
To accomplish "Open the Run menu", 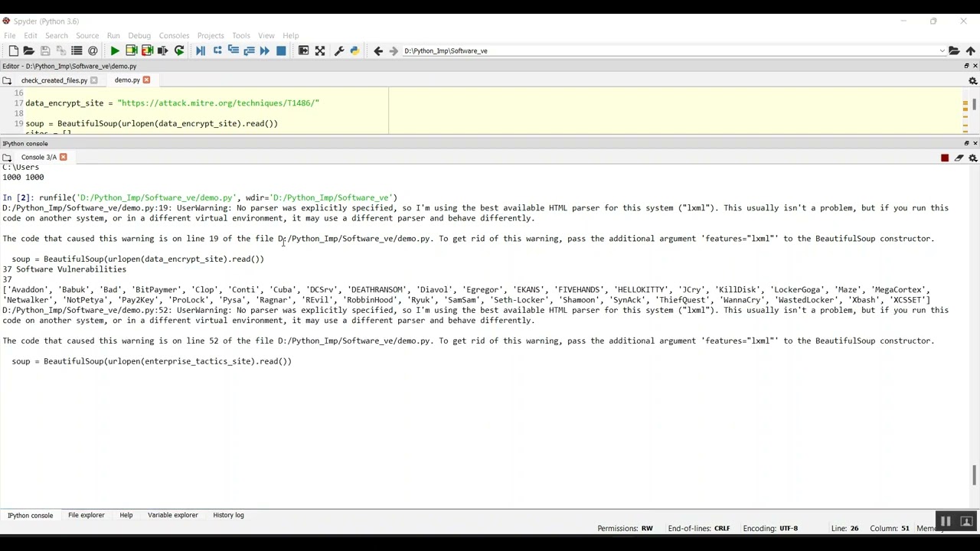I will click(x=113, y=35).
